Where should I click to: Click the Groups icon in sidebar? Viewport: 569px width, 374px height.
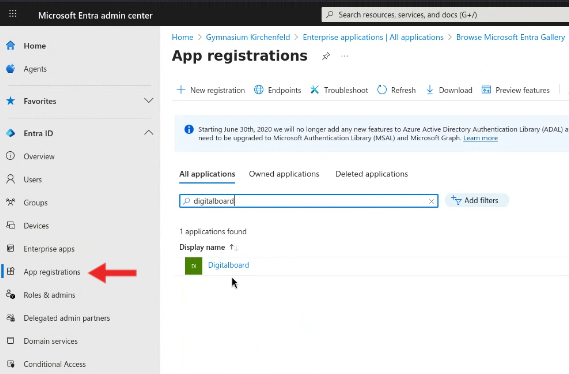[11, 202]
